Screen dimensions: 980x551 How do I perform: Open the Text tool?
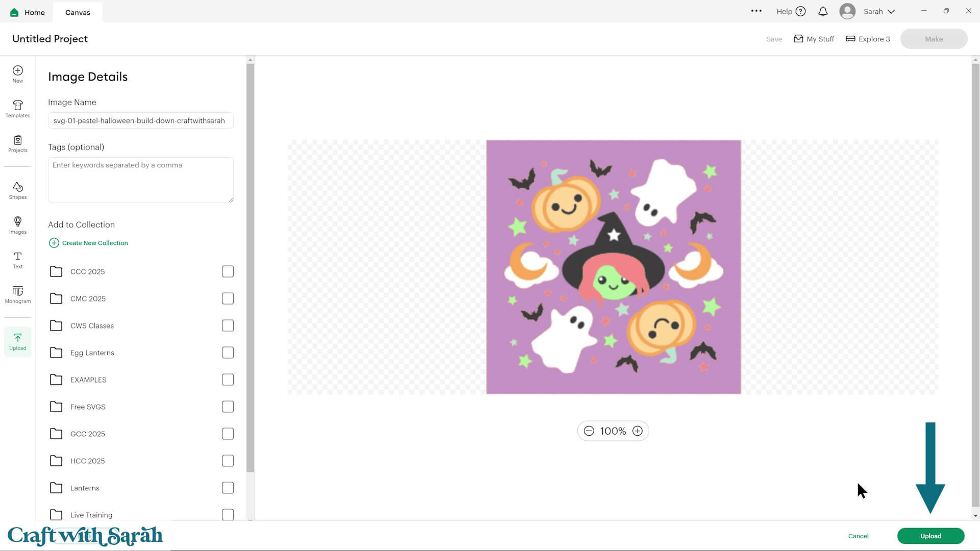click(x=17, y=259)
